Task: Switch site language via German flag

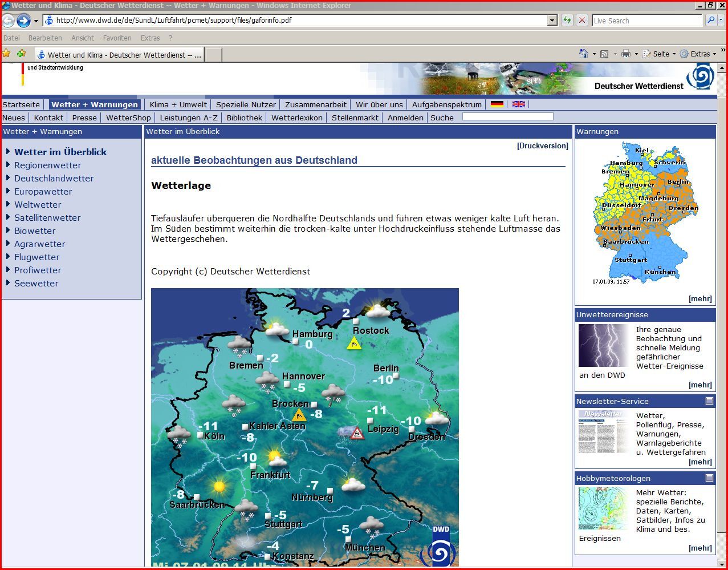Action: (x=497, y=104)
